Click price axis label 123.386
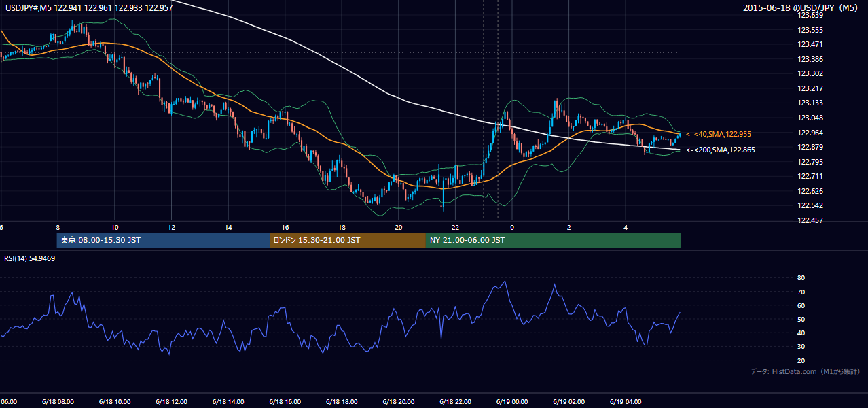This screenshot has height=408, width=868. coord(812,59)
